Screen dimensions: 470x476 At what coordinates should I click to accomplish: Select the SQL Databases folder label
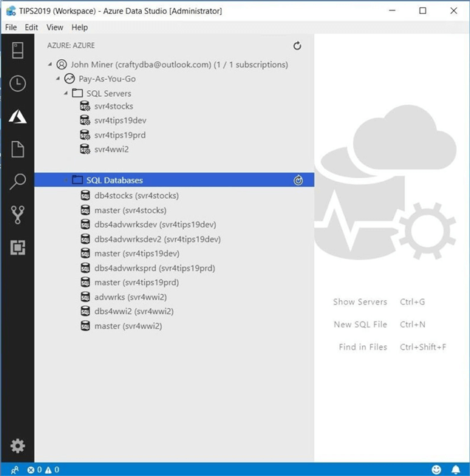(115, 180)
